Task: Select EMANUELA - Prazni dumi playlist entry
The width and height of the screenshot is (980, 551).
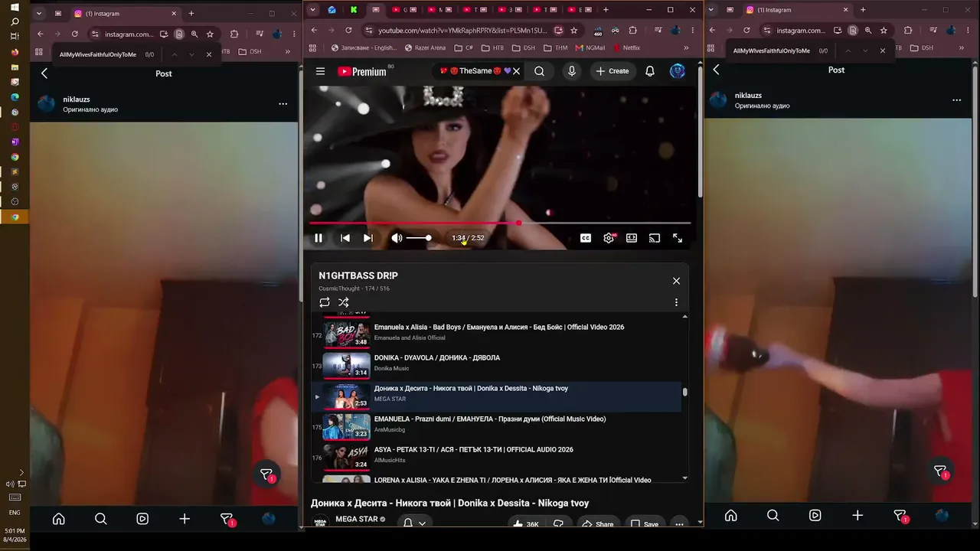Action: pyautogui.click(x=496, y=426)
